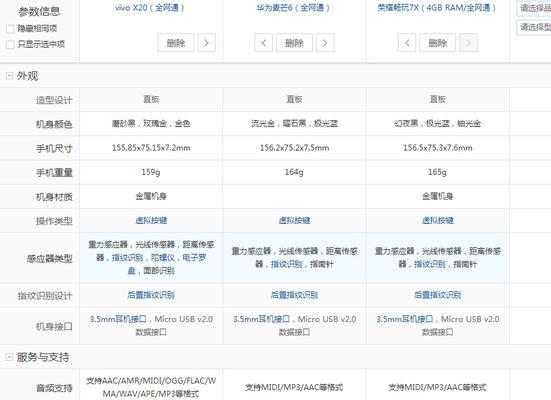Open second 请选择 dropdown below the first

[533, 27]
